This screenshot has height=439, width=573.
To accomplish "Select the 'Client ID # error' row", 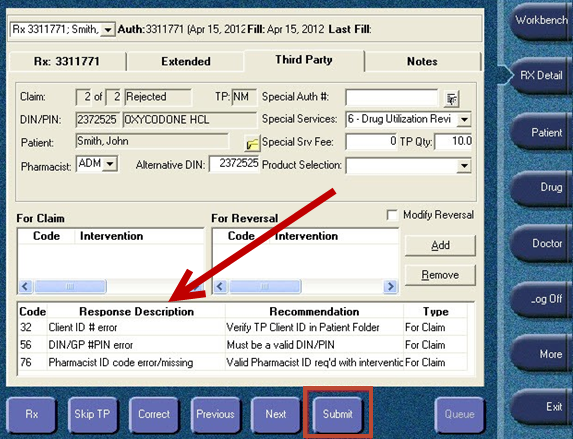I will coord(243,328).
